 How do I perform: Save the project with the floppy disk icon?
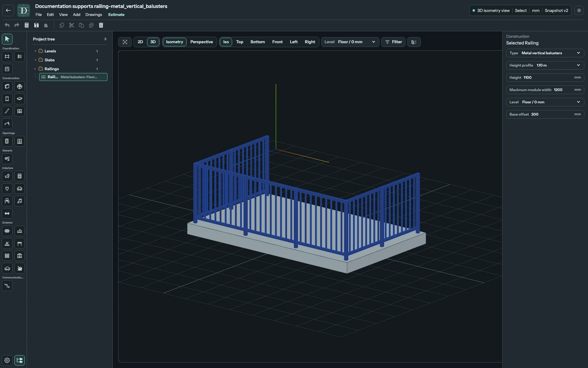click(36, 25)
